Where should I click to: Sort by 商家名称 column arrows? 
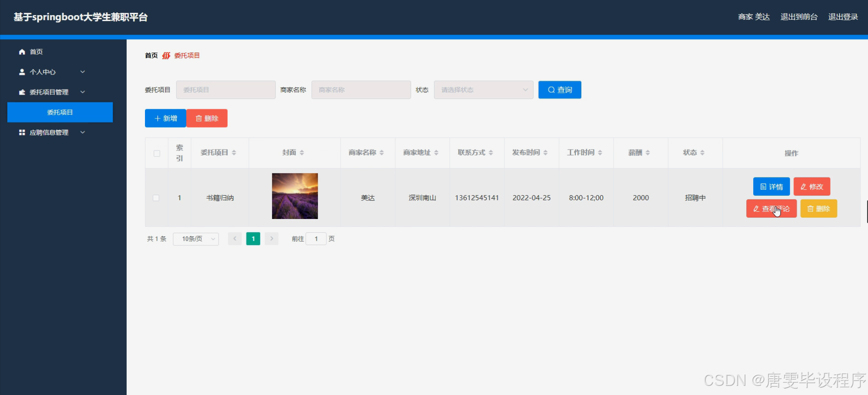(381, 153)
